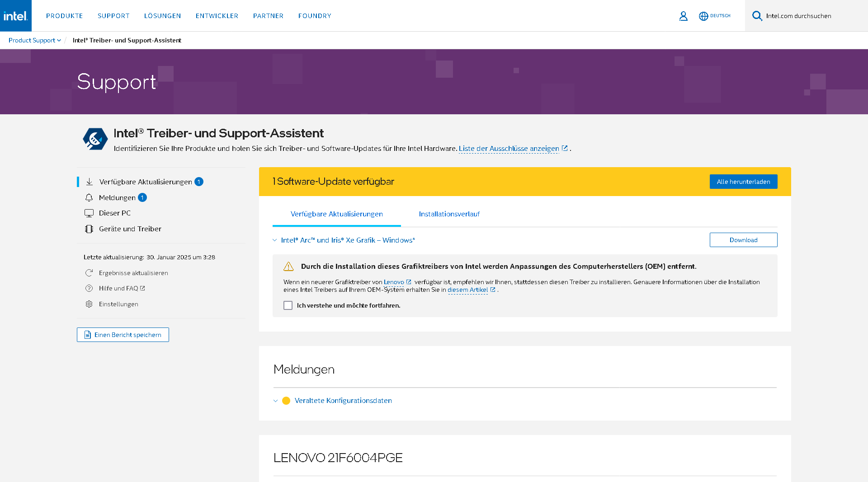
Task: Click the Intel logo
Action: (16, 16)
